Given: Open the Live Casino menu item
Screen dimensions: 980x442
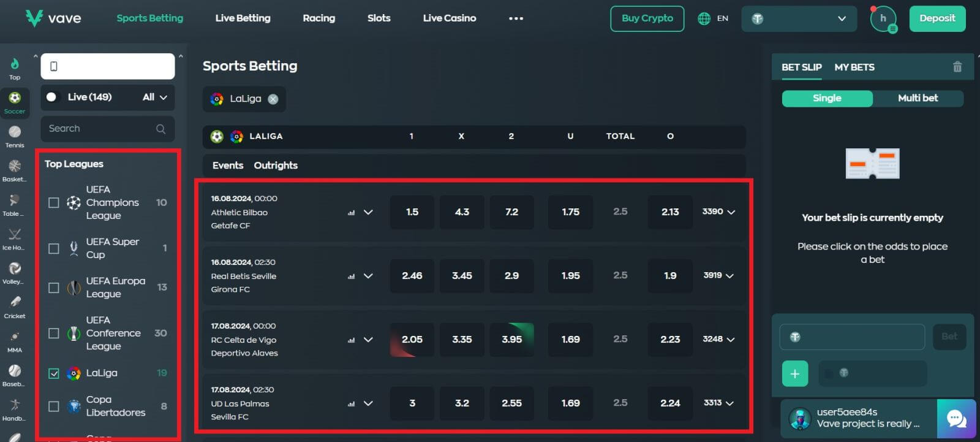Looking at the screenshot, I should (x=449, y=18).
